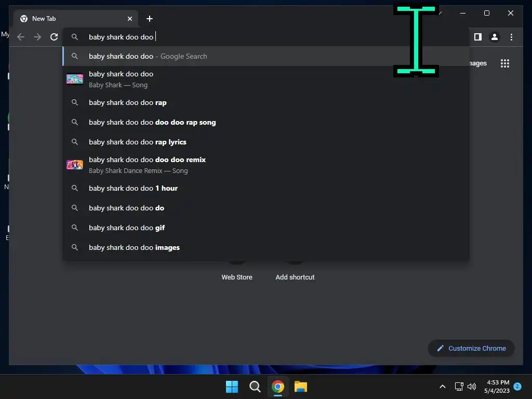
Task: Click the Chrome taskbar icon
Action: tap(278, 387)
